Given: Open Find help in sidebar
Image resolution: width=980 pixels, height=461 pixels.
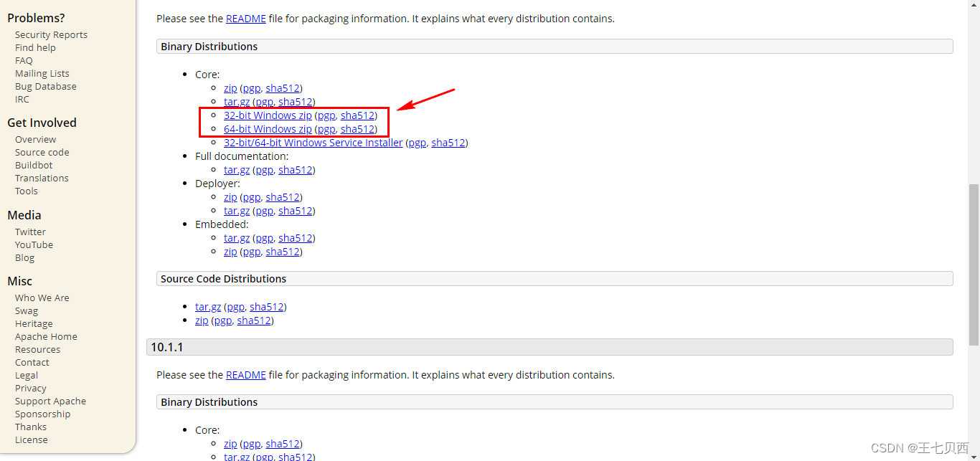Looking at the screenshot, I should (x=35, y=47).
